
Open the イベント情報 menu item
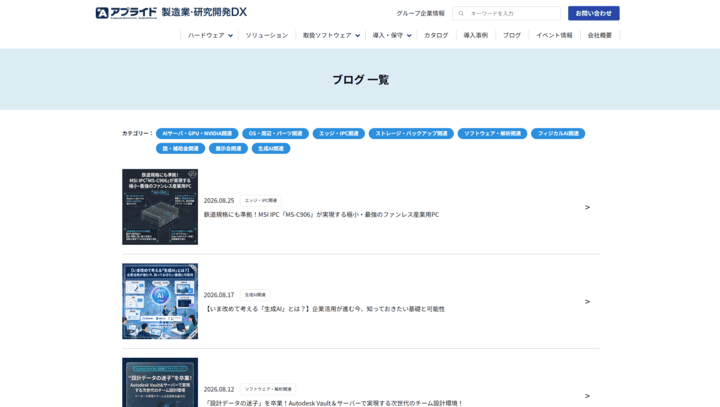pos(554,35)
